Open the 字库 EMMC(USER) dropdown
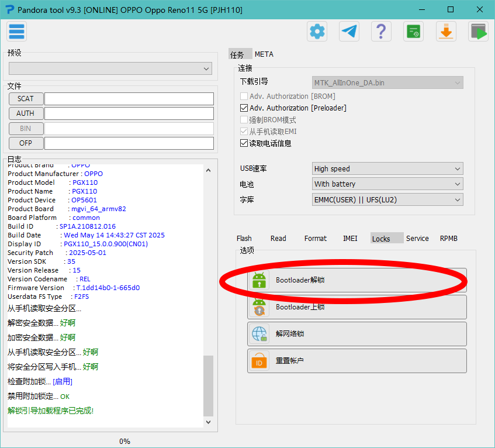495x448 pixels. 387,199
